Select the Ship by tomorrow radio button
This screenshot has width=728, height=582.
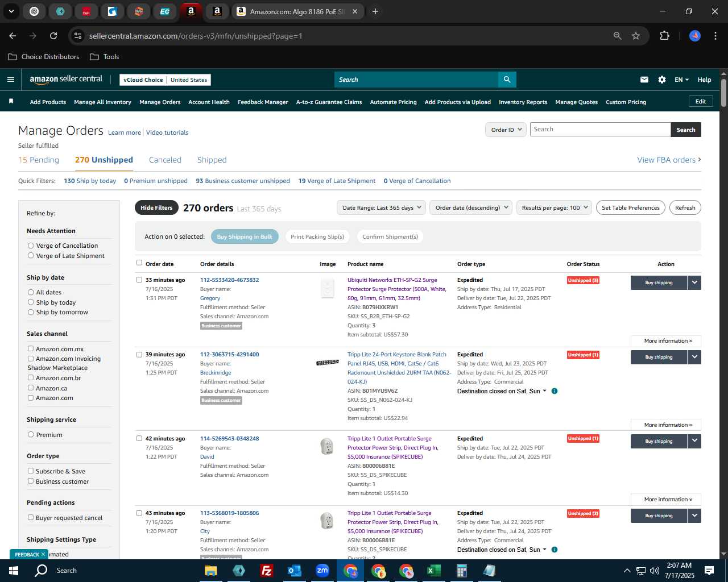[x=31, y=312]
